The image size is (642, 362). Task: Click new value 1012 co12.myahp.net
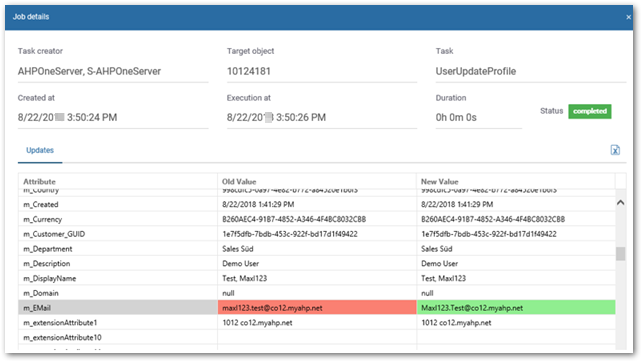point(516,322)
